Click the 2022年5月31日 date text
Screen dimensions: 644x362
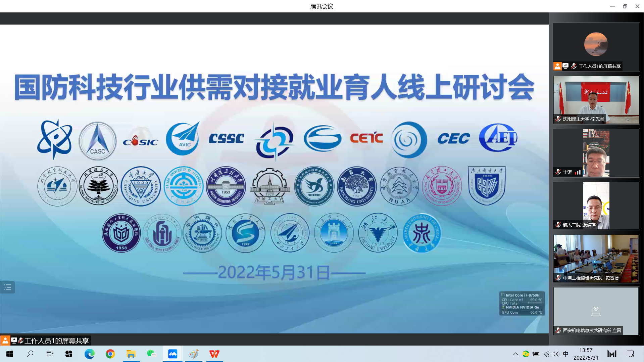point(274,272)
